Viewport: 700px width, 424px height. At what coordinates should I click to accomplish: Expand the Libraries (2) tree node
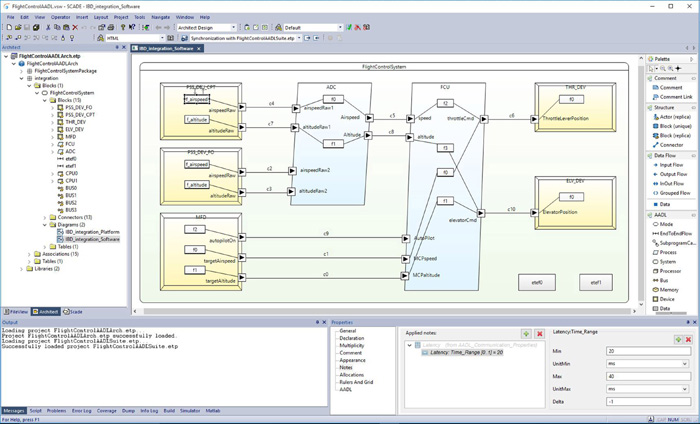pos(21,269)
